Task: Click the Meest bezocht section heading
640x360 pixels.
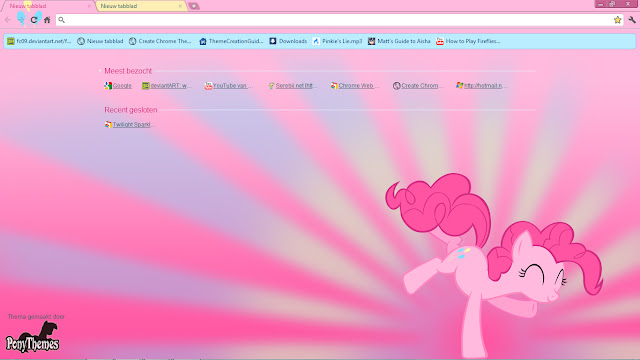Action: [x=128, y=71]
